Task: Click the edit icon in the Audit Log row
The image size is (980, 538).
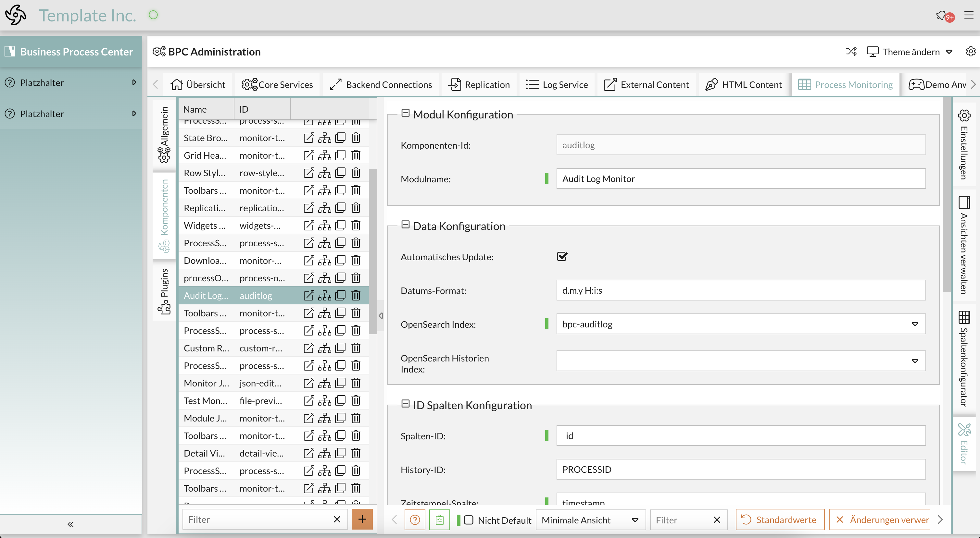Action: click(308, 295)
